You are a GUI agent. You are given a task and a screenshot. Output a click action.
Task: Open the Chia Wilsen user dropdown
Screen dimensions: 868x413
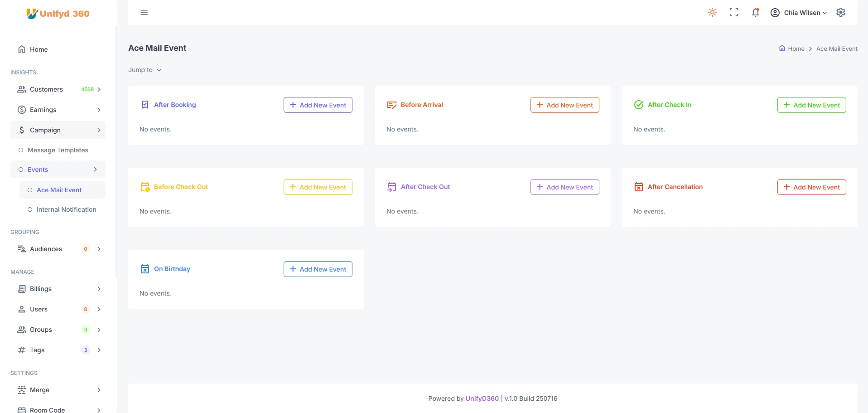pos(799,13)
